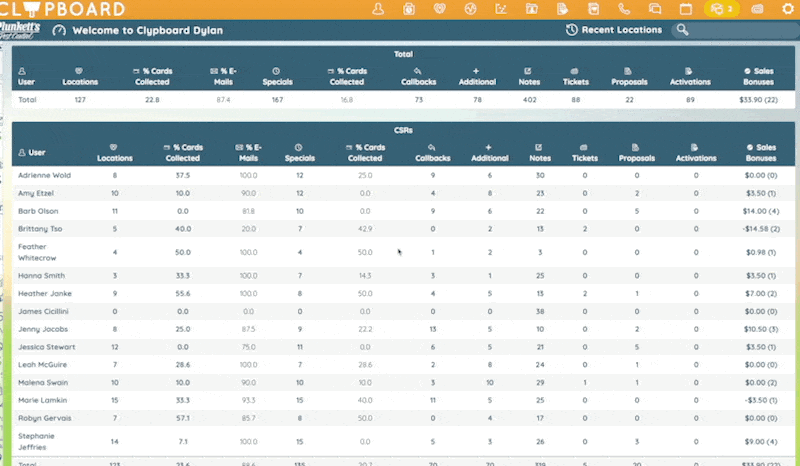Select the Feather Whitecrow row name
800x466 pixels.
[37, 252]
